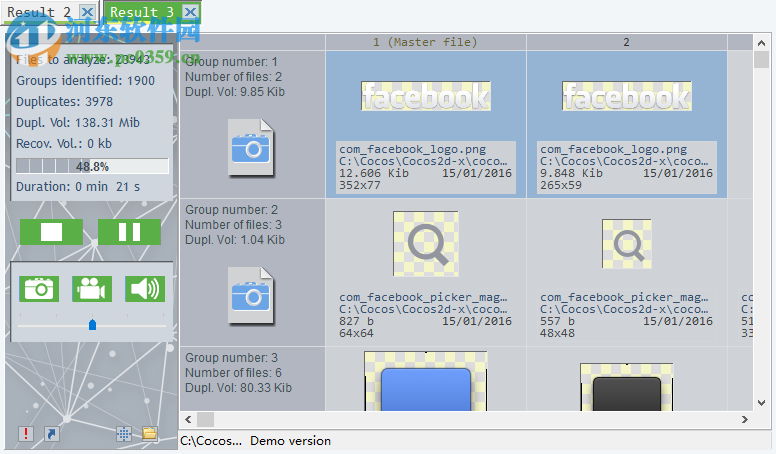776x454 pixels.
Task: Click the grid view icon
Action: coord(124,434)
